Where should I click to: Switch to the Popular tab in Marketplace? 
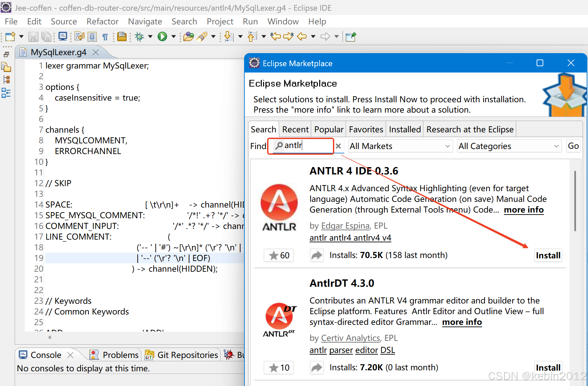click(x=329, y=129)
